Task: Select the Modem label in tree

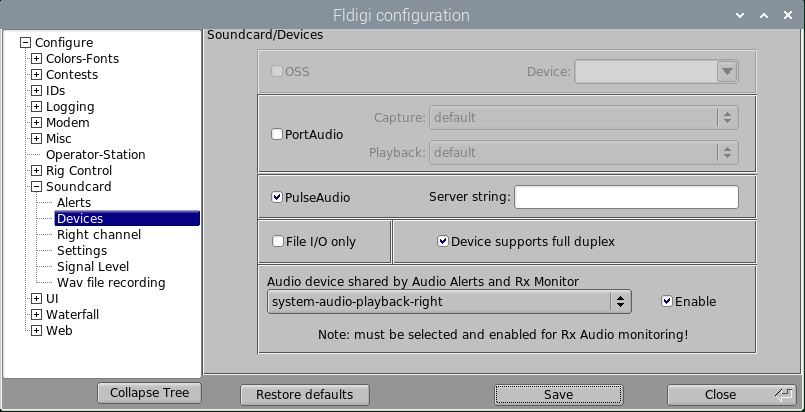Action: point(68,123)
